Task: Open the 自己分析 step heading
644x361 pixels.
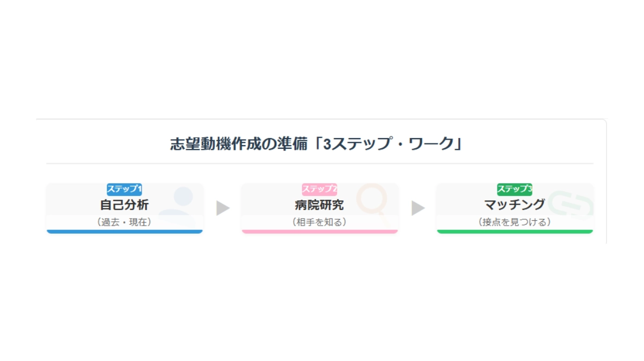Action: pos(125,205)
